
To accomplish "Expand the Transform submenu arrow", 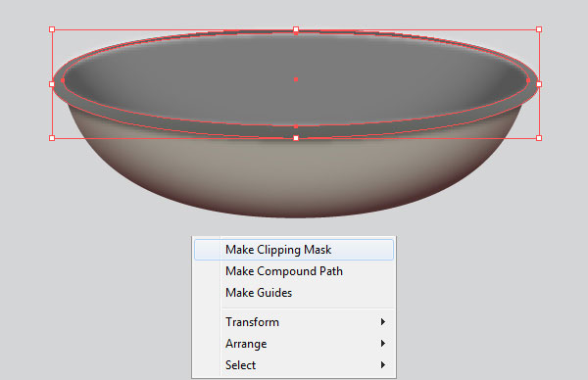I will (x=382, y=322).
